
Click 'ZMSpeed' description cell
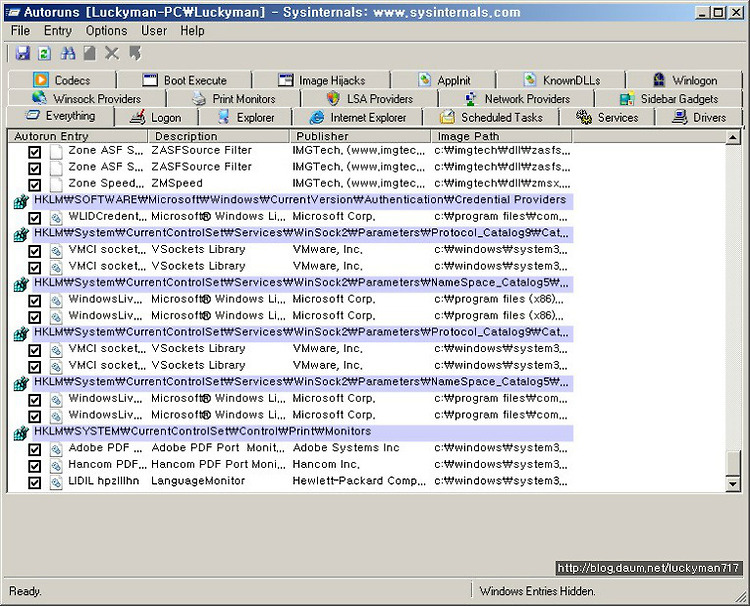coord(177,183)
